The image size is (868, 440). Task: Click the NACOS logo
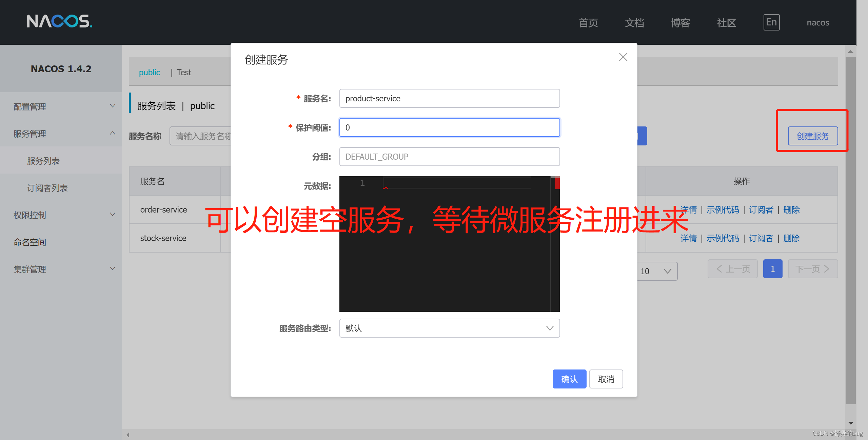pos(59,21)
